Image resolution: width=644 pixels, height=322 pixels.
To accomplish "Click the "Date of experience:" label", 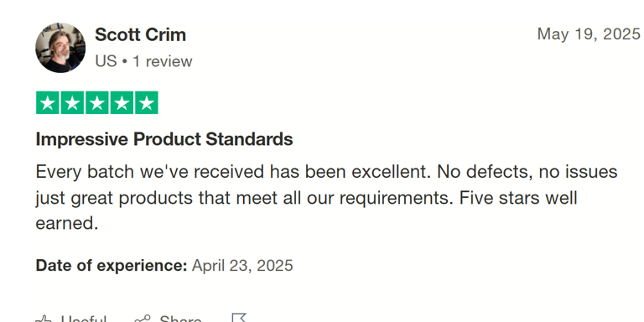I will tap(112, 266).
